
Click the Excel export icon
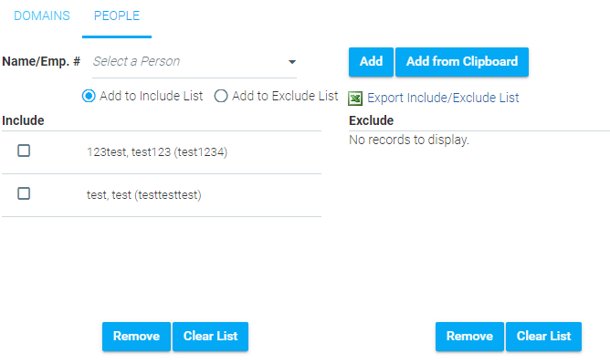point(355,99)
